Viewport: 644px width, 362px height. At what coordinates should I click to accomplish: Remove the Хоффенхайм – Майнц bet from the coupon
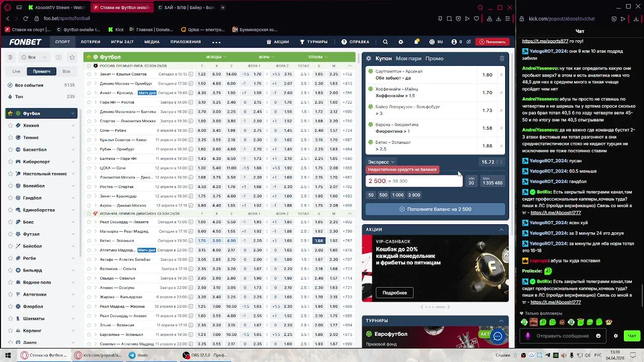click(x=501, y=93)
